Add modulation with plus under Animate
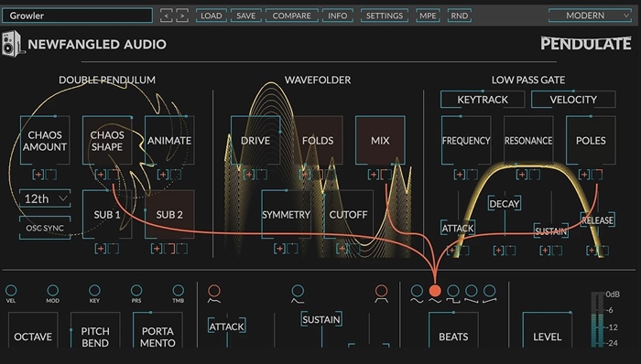Image resolution: width=641 pixels, height=364 pixels. tap(163, 175)
